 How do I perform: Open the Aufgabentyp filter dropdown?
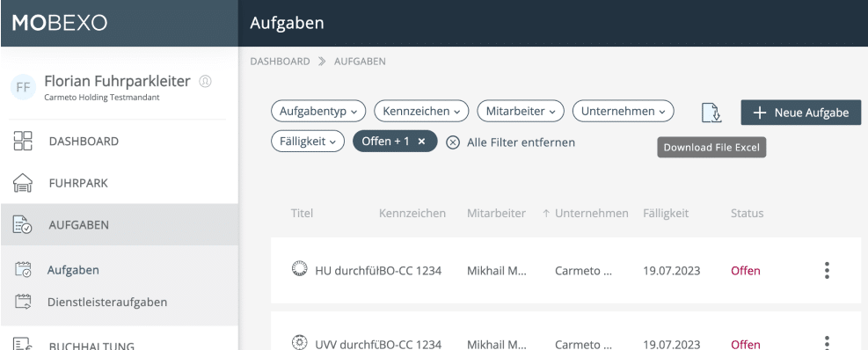[x=318, y=112]
